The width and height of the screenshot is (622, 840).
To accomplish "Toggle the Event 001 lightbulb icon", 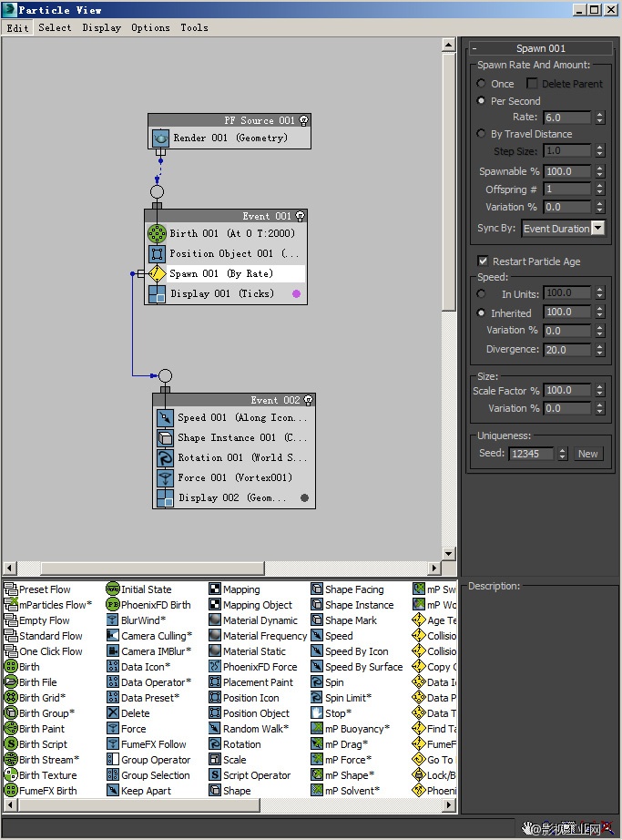I will (301, 216).
